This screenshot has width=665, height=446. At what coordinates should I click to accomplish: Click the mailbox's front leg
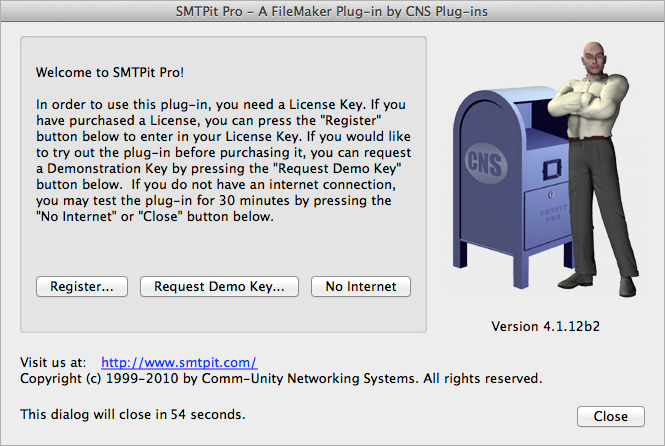[x=521, y=269]
